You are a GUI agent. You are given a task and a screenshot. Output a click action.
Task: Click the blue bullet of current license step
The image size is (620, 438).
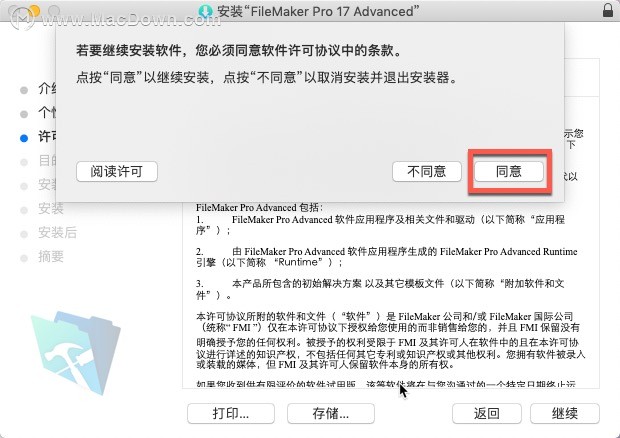click(x=24, y=138)
